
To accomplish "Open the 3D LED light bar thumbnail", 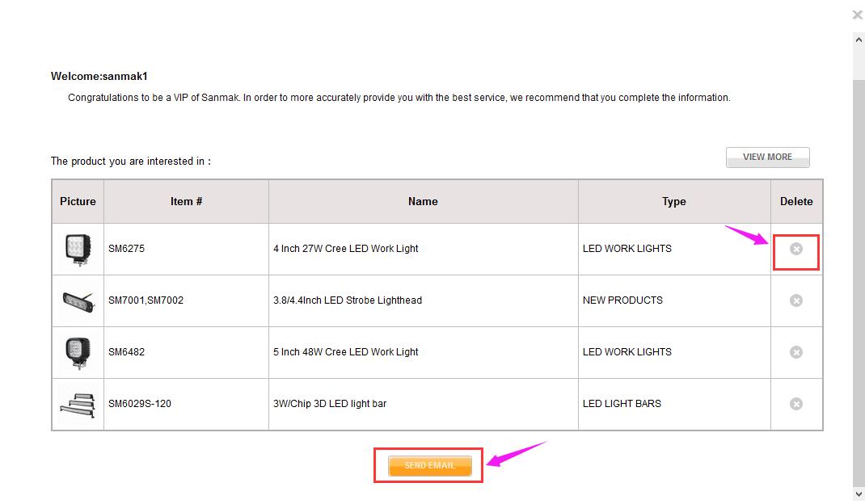I will [x=78, y=405].
